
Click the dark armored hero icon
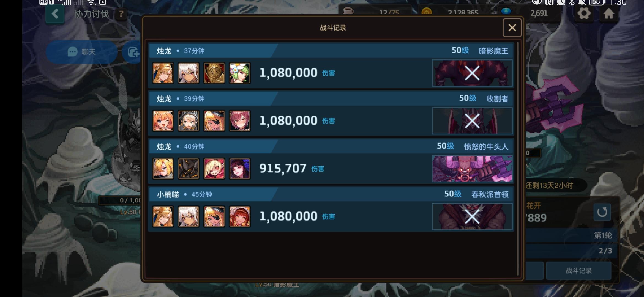(189, 169)
